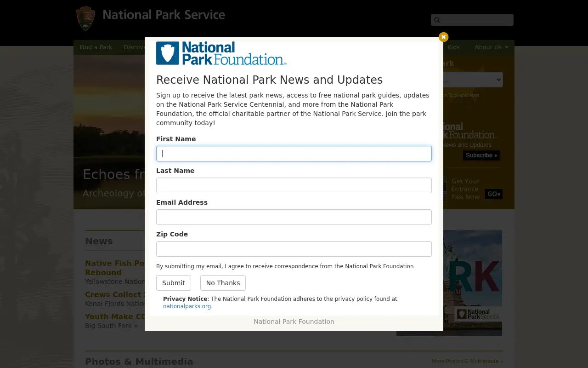Click the Statue of Liberty promo image
The image size is (588, 368).
[x=473, y=283]
